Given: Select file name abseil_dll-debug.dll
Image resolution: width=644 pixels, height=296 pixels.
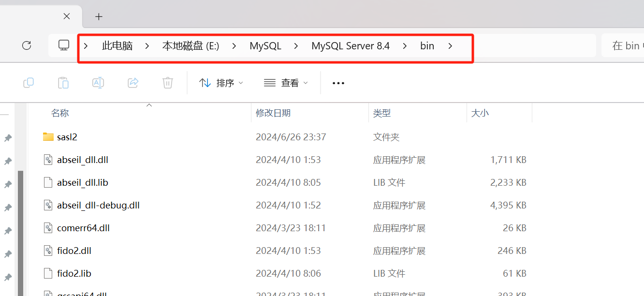Looking at the screenshot, I should click(98, 205).
